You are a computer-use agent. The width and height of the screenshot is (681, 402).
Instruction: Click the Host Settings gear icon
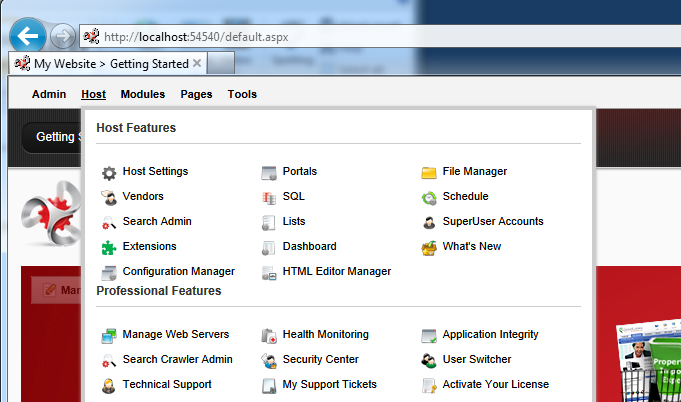pos(109,173)
